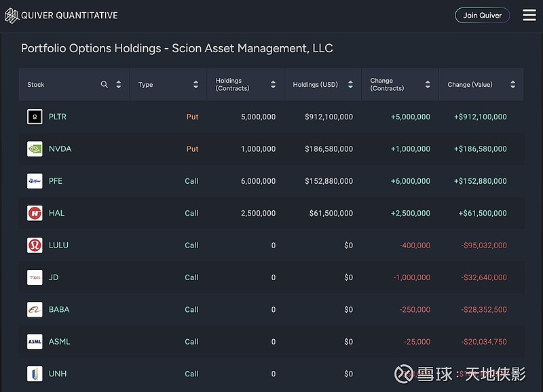Click the ASML logo icon
This screenshot has width=543, height=392.
tap(35, 342)
